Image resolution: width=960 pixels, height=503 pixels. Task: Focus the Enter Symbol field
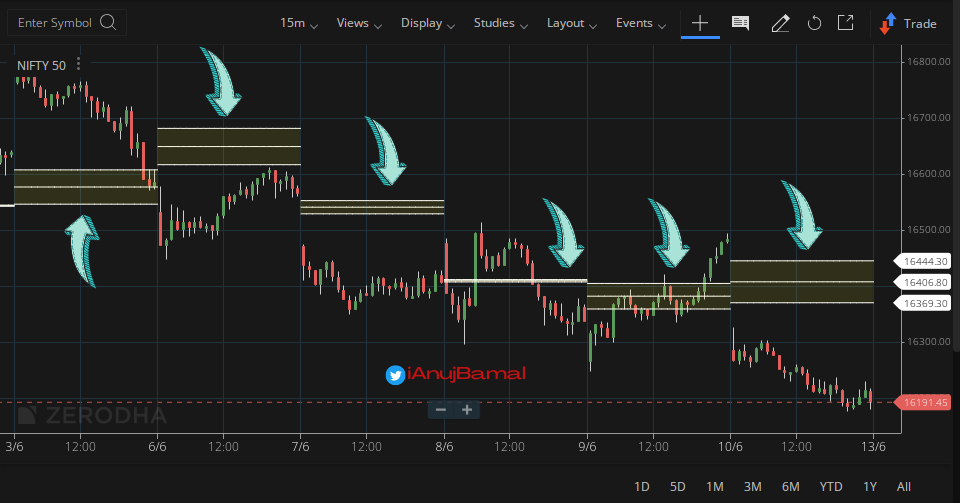pos(67,23)
